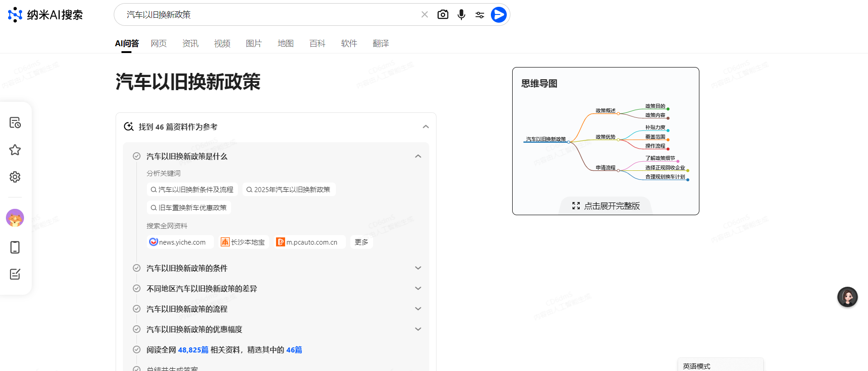Image resolution: width=868 pixels, height=371 pixels.
Task: Click the 思维导图 mind map preview
Action: point(606,141)
